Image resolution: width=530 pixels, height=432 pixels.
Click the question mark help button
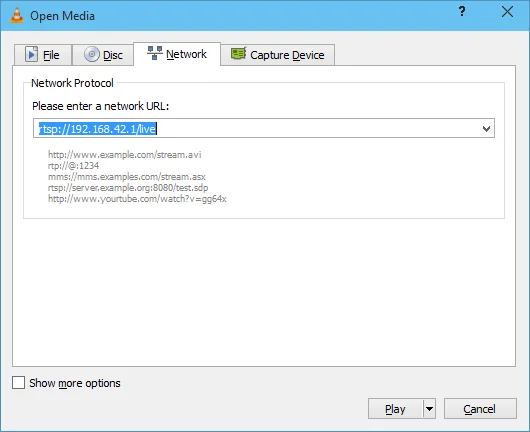coord(462,12)
